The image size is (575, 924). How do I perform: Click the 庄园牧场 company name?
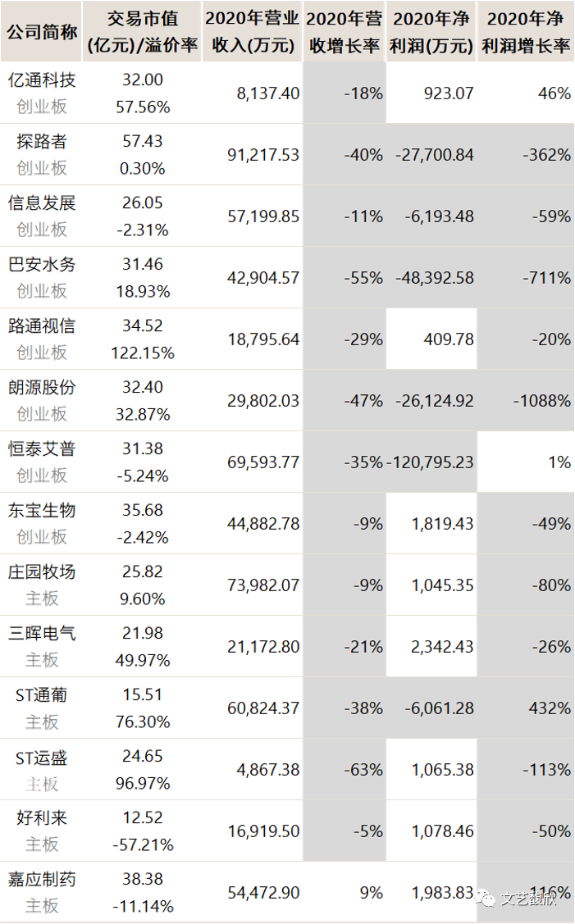(41, 572)
